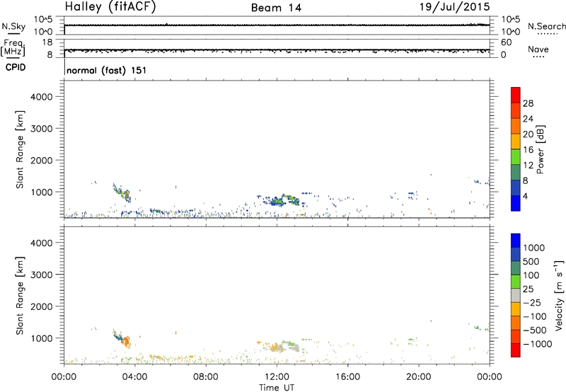Viewport: 566px width, 392px height.
Task: Click the '60' tick on the Nave axis
Action: click(x=506, y=42)
